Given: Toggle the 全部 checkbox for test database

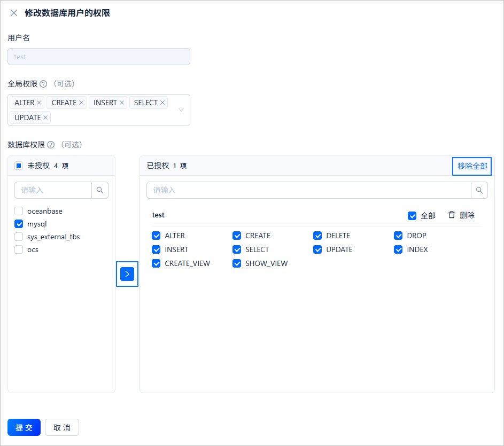Looking at the screenshot, I should [x=413, y=215].
